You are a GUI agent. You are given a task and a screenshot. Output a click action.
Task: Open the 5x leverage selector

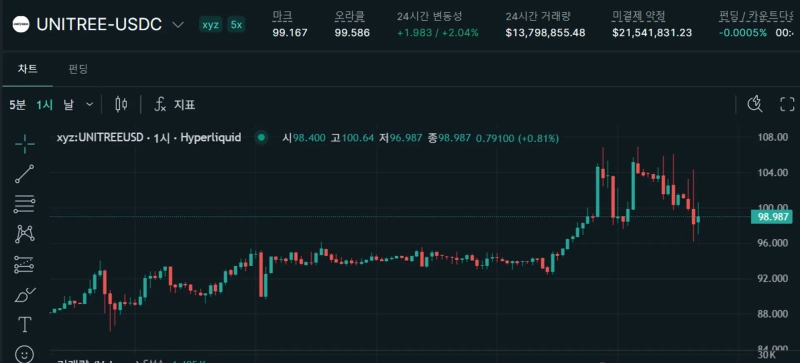[x=236, y=24]
